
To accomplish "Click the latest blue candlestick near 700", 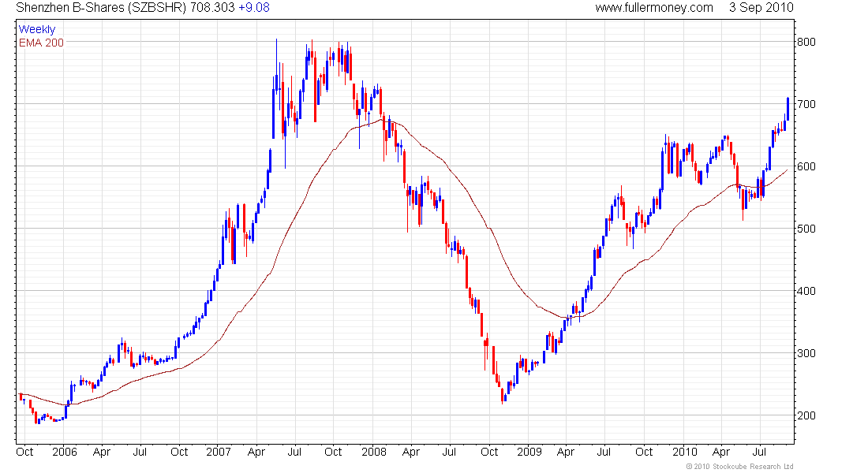I will coord(788,109).
